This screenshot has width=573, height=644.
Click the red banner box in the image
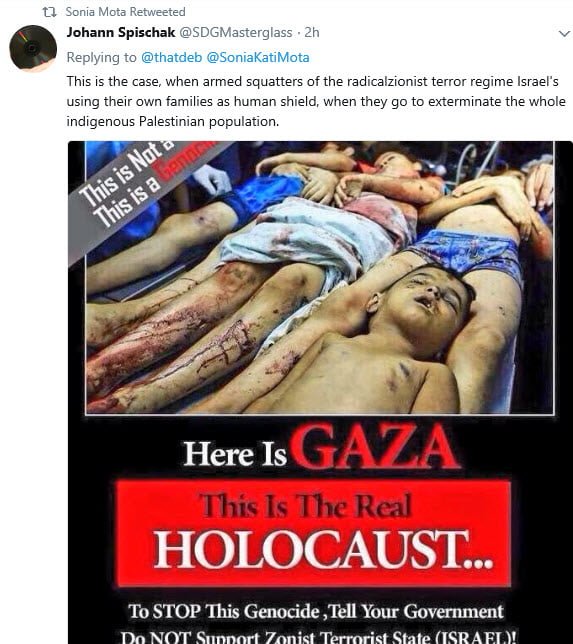[x=314, y=533]
